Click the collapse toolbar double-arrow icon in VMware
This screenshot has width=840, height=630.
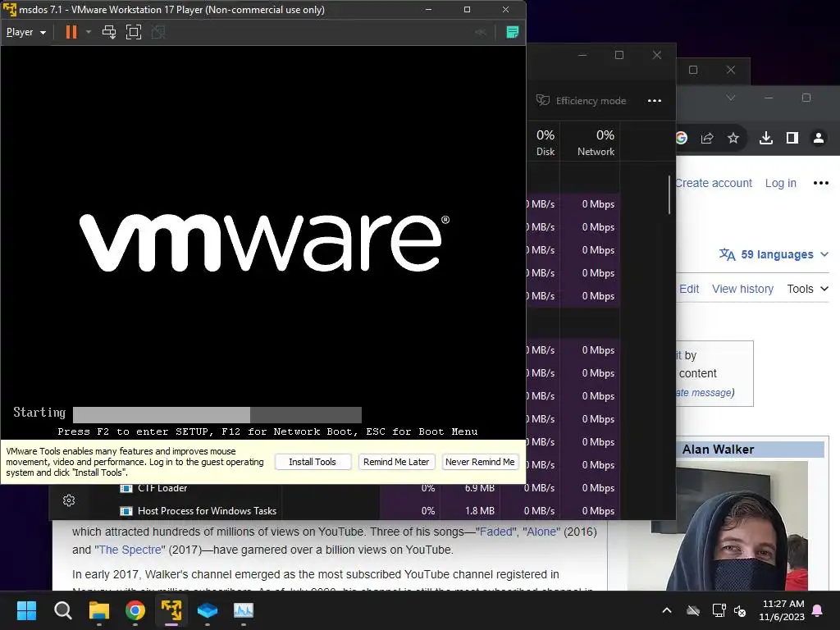click(x=481, y=32)
